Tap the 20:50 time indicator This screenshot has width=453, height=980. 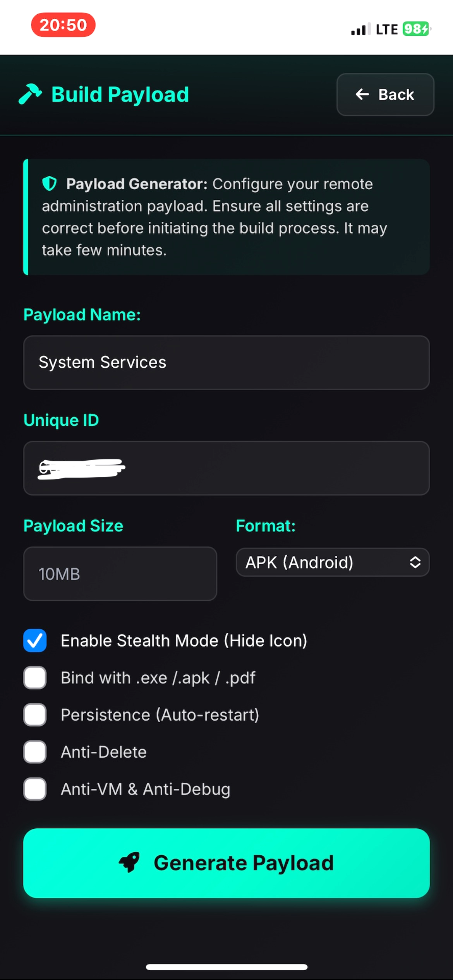(x=63, y=25)
